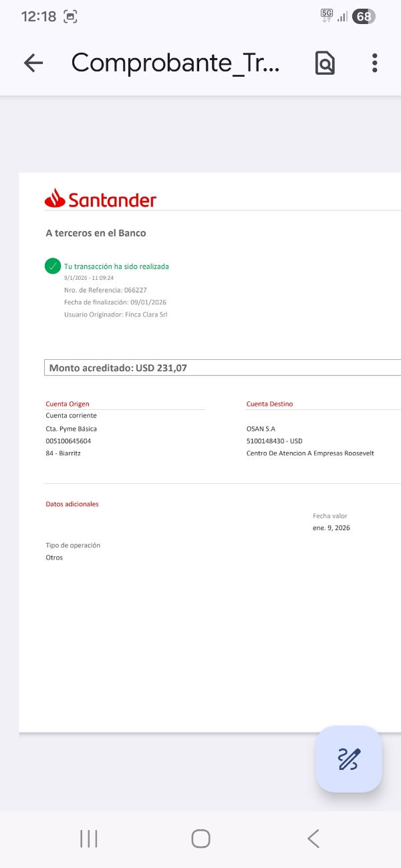Tap the Nro. de Referencia 066227 line
The image size is (401, 868).
click(x=105, y=290)
